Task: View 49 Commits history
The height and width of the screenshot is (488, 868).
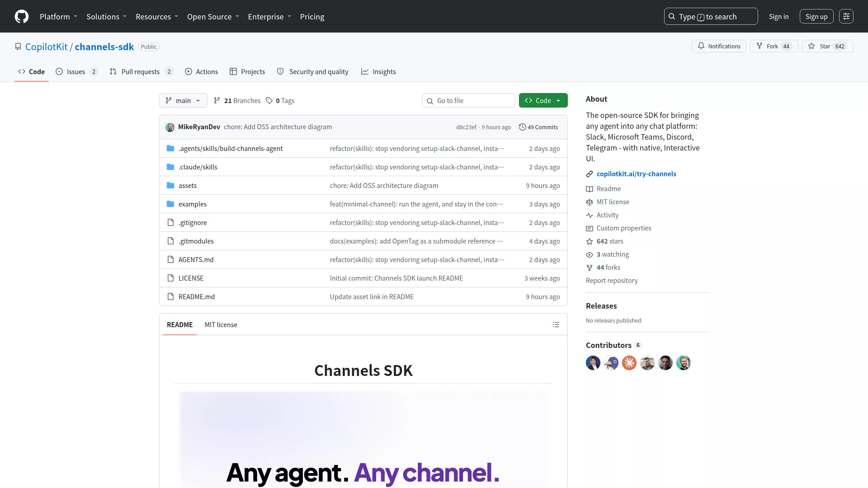Action: pos(538,127)
